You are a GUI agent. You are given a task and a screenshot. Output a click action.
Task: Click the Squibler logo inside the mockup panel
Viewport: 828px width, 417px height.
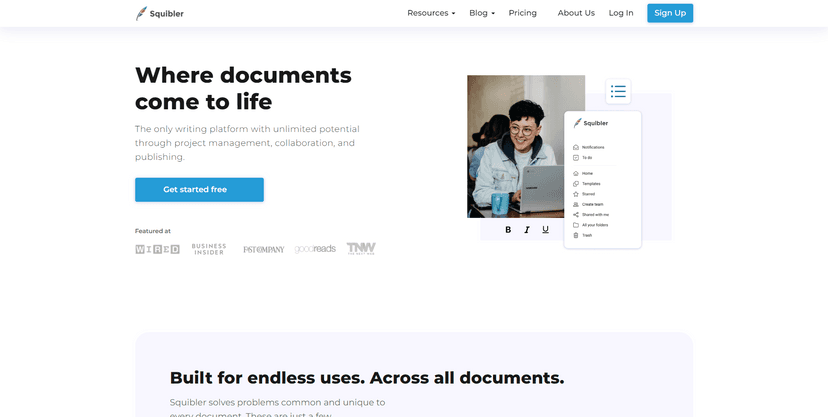591,123
